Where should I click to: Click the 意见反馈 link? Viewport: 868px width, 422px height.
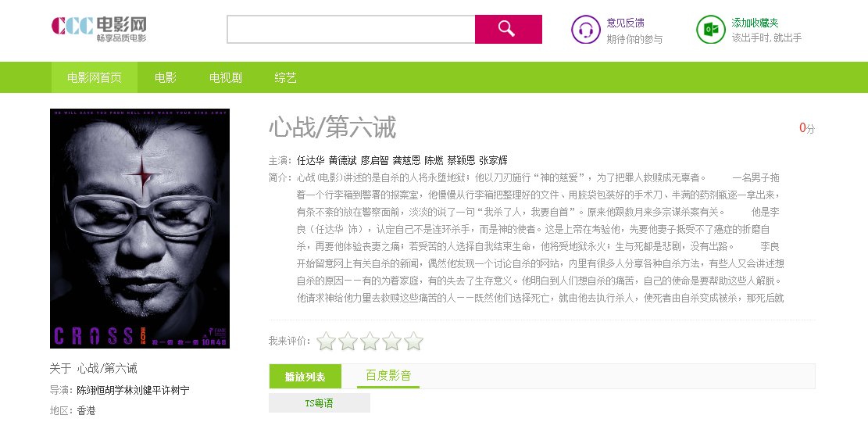coord(625,23)
